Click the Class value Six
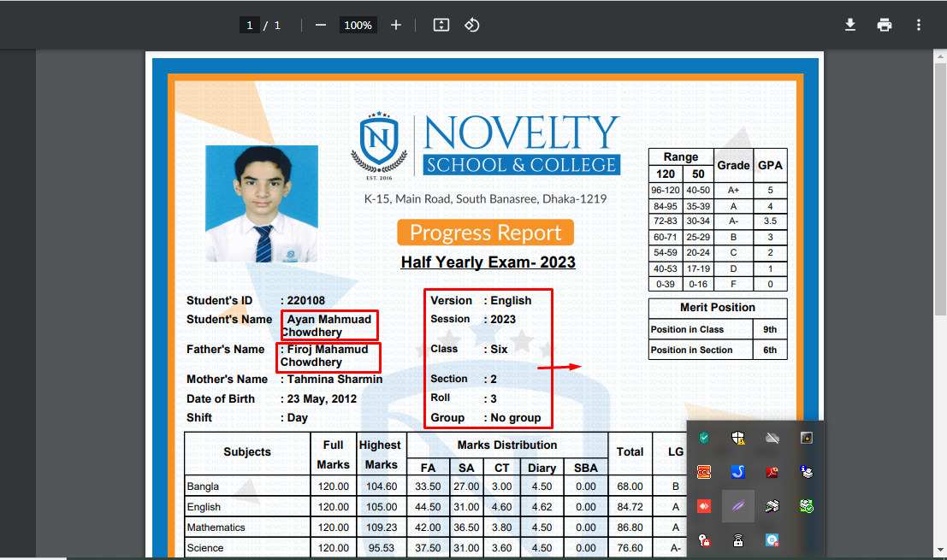The image size is (947, 560). [x=499, y=349]
